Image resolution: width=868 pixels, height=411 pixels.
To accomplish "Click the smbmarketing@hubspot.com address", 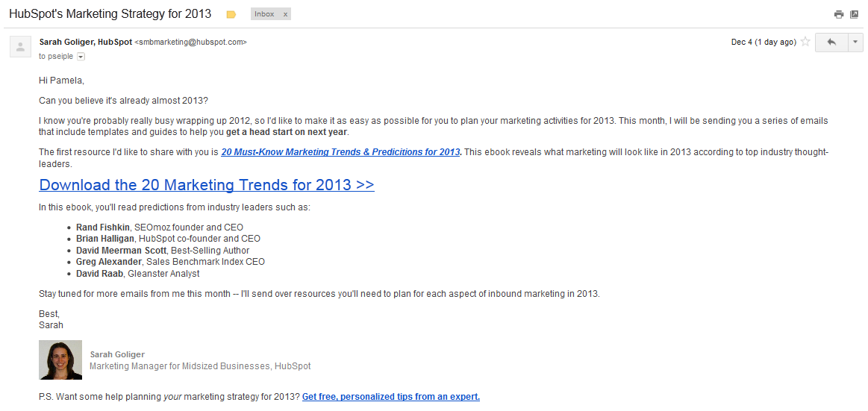I will tap(190, 42).
